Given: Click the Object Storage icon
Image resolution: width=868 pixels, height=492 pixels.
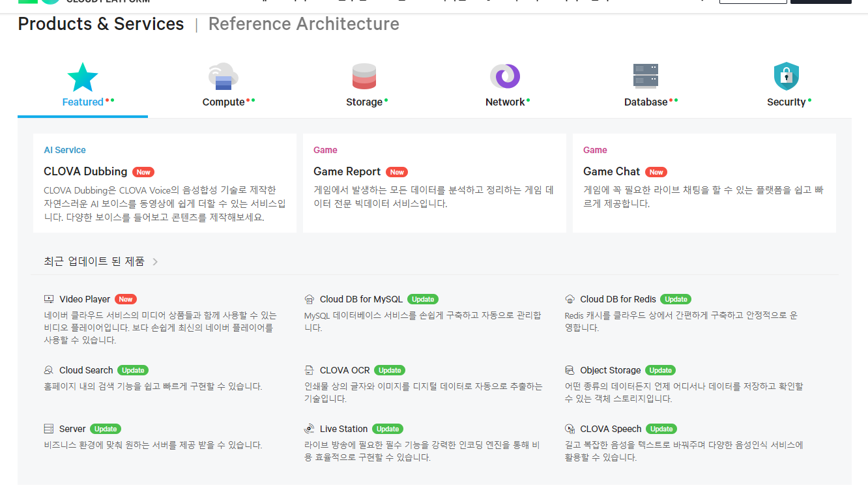Looking at the screenshot, I should [570, 370].
